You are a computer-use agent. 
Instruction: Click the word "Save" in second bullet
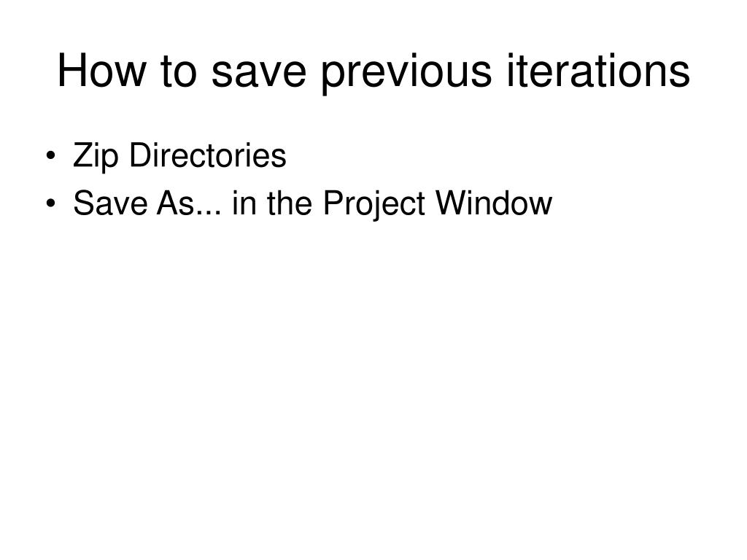[x=110, y=203]
